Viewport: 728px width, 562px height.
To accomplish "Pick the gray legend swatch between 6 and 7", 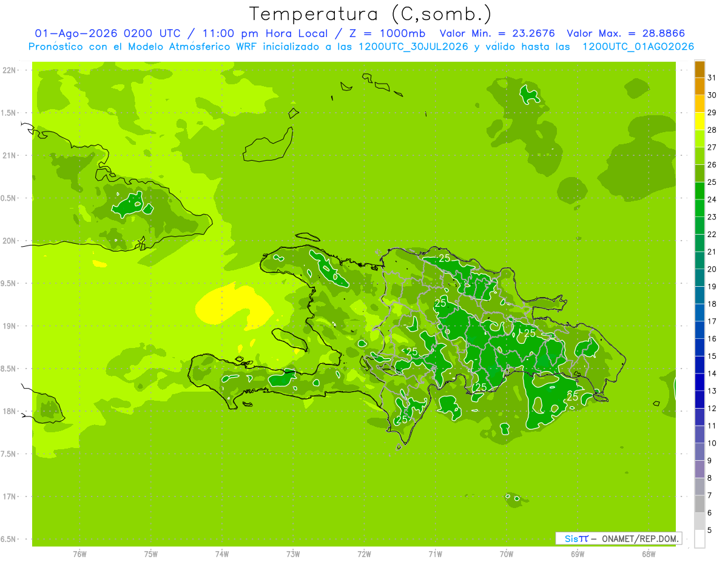I will (x=699, y=504).
